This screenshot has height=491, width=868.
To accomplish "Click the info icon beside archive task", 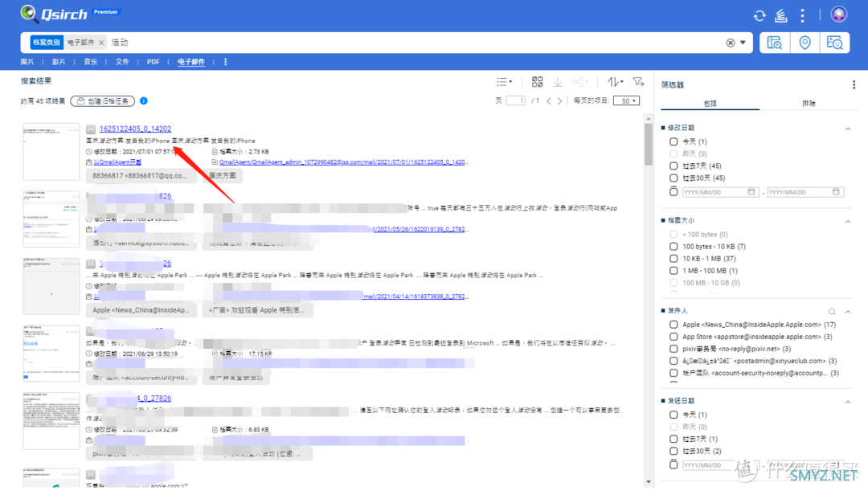I will pyautogui.click(x=144, y=100).
